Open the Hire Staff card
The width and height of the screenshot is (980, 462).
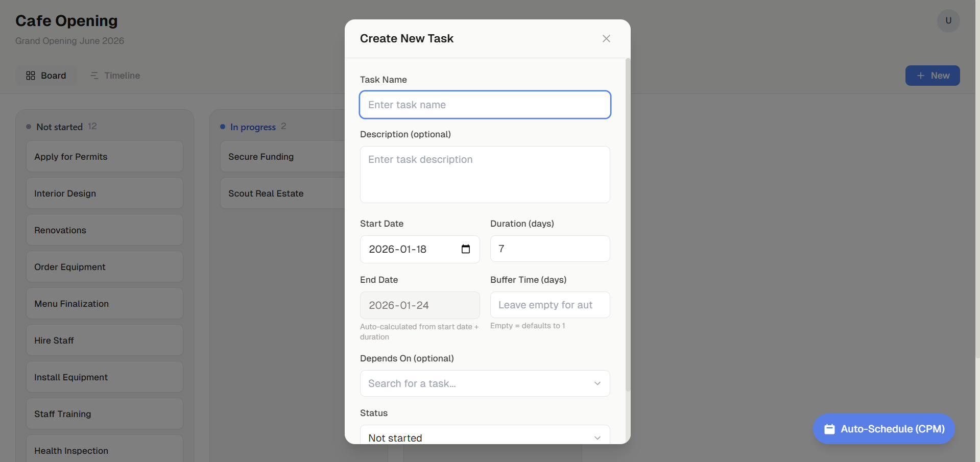pos(105,341)
